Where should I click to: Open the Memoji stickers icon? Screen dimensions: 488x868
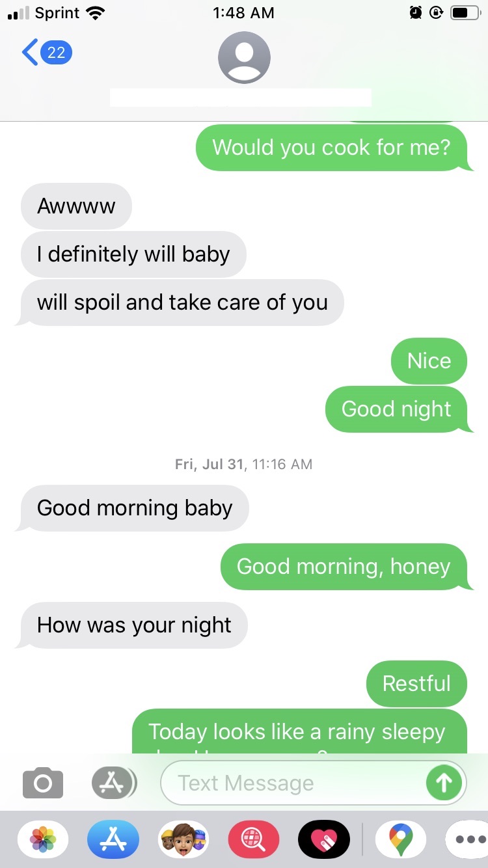[x=183, y=840]
